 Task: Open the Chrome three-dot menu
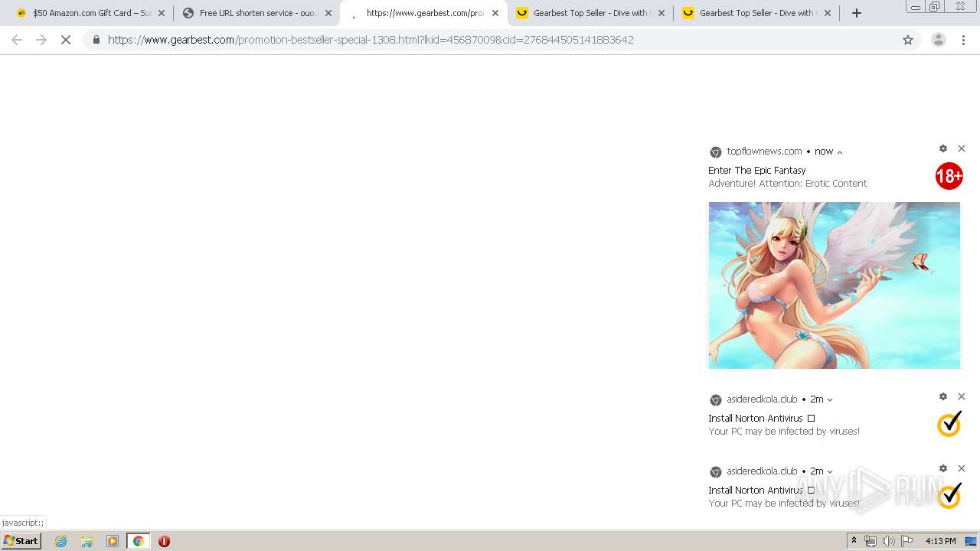pyautogui.click(x=964, y=40)
